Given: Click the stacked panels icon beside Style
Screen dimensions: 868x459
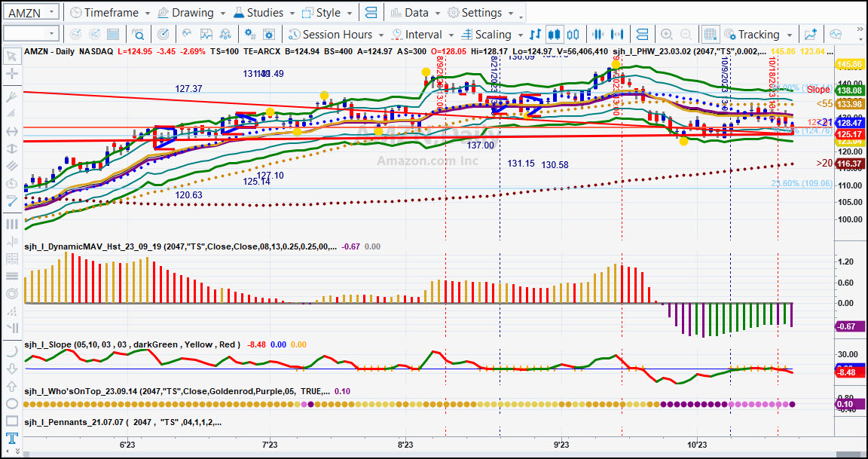Looking at the screenshot, I should coord(371,12).
